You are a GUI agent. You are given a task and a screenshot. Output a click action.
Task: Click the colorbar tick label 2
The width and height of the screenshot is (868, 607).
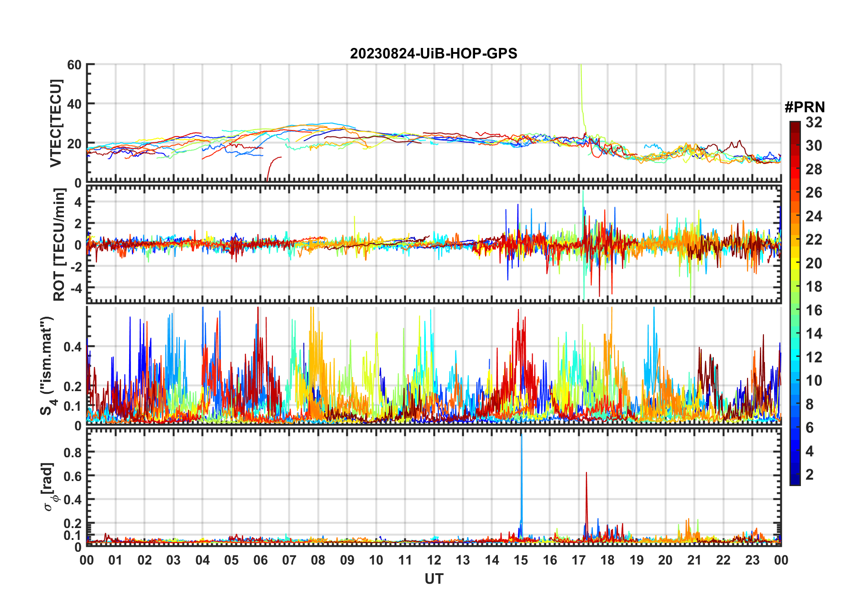pos(810,475)
